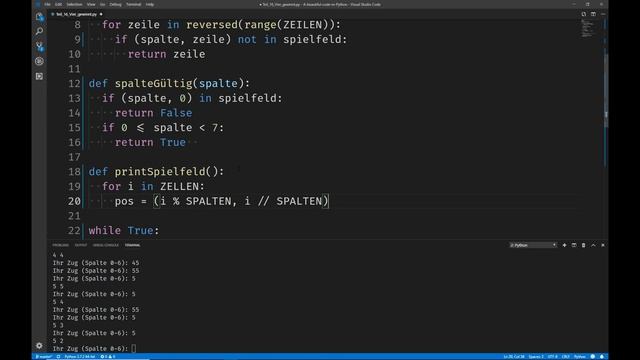Open the Explorer view in the activity bar
The width and height of the screenshot is (640, 360).
[39, 16]
